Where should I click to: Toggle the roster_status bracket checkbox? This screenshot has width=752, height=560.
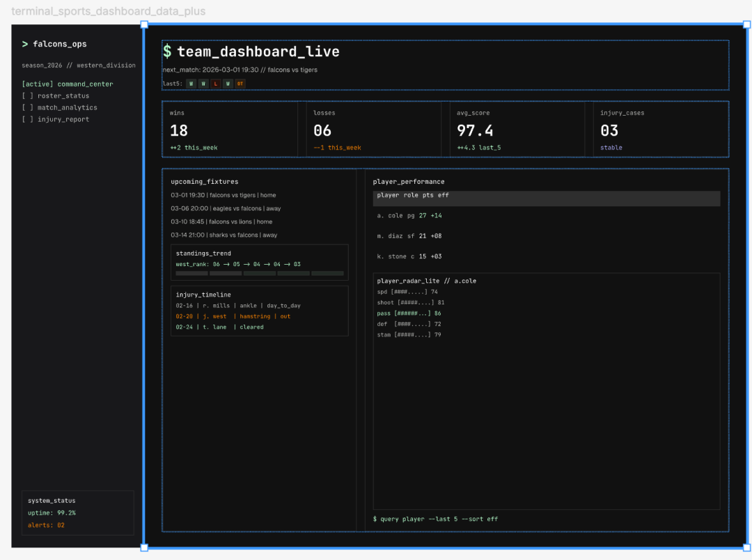[x=27, y=96]
